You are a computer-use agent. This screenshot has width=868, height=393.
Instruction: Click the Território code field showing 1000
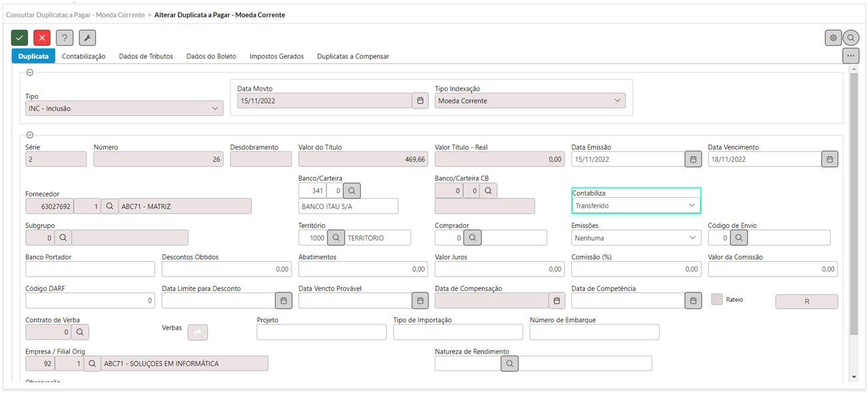(313, 237)
